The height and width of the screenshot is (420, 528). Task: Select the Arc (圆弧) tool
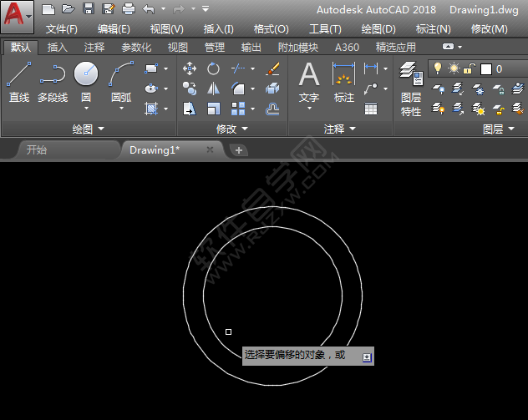(x=121, y=81)
